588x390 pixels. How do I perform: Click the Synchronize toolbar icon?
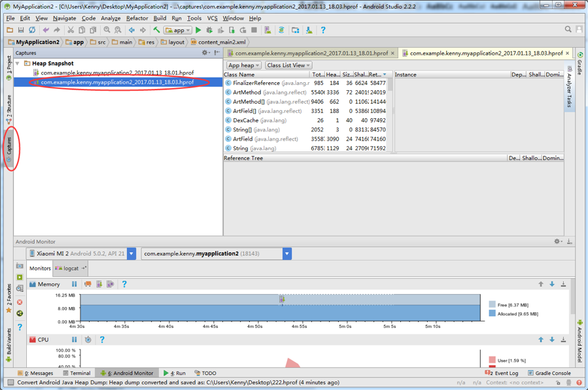click(32, 30)
